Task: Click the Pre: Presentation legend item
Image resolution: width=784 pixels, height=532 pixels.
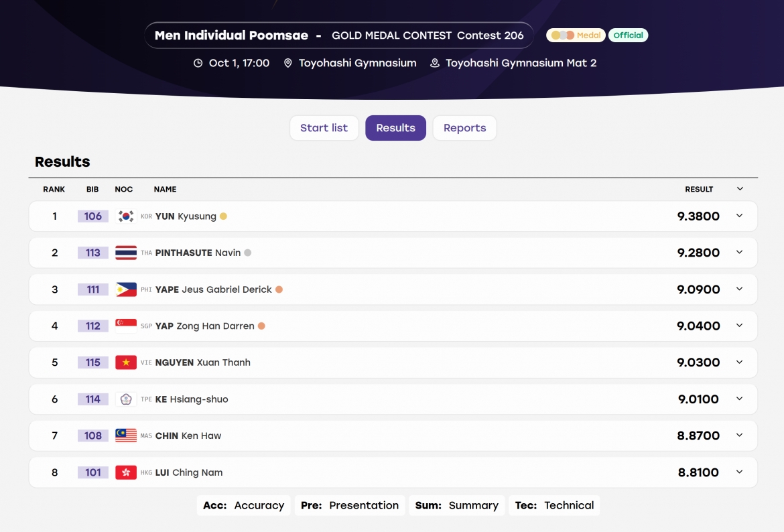Action: (350, 505)
